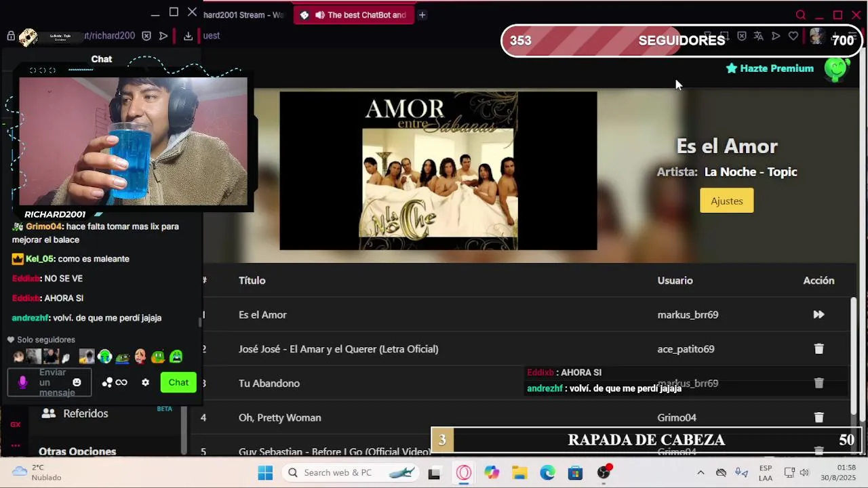Click the GX icon in the sidebar
868x488 pixels.
[x=15, y=424]
